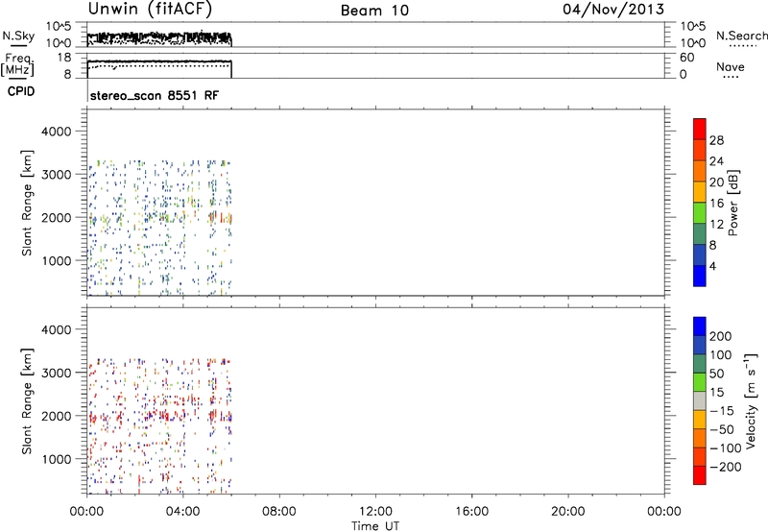This screenshot has height=532, width=768.
Task: Pick the blue power segment between 8 and 4
Action: click(x=700, y=254)
